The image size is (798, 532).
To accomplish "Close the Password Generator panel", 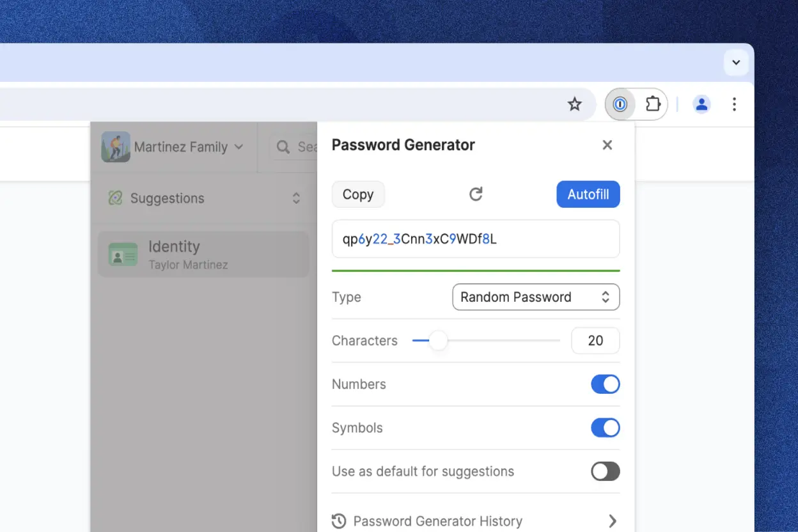I will [607, 145].
